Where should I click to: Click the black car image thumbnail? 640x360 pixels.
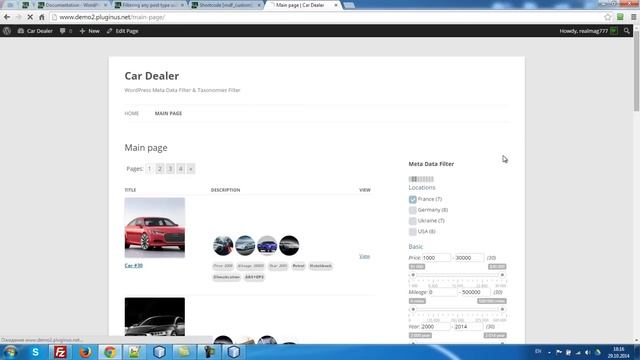[155, 317]
